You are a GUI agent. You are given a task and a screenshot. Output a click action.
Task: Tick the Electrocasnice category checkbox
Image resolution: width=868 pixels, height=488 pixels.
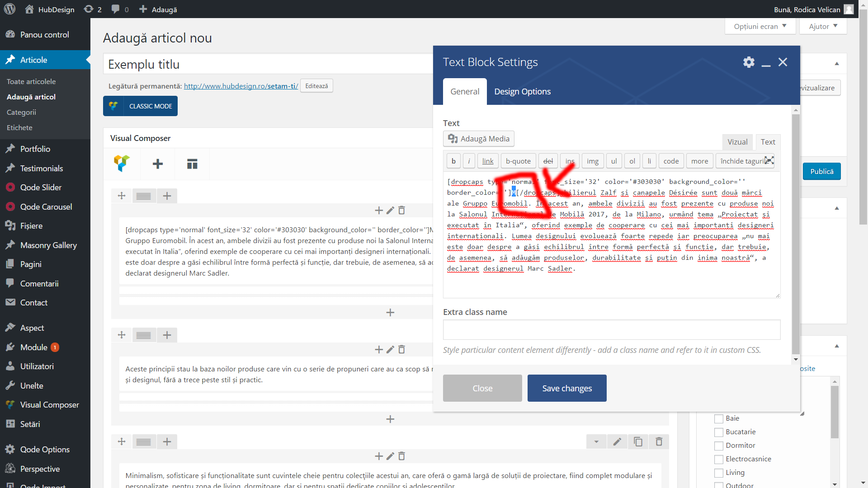[x=719, y=459]
